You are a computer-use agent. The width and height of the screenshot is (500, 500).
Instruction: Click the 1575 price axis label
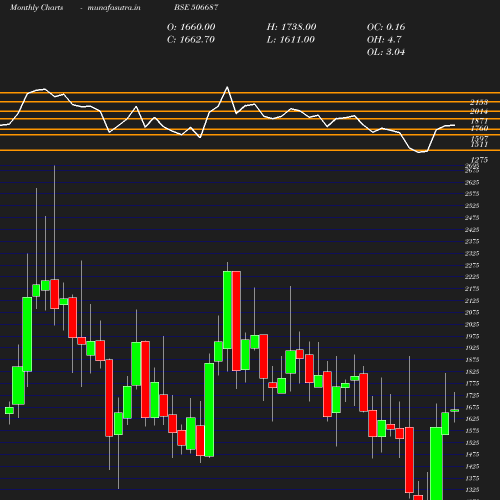pos(472,431)
